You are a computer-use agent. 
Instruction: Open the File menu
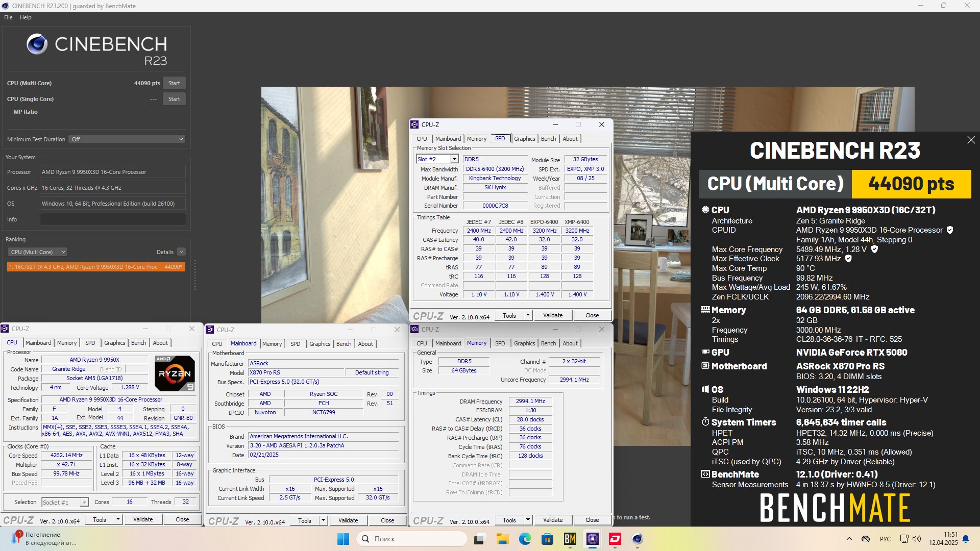click(x=8, y=17)
